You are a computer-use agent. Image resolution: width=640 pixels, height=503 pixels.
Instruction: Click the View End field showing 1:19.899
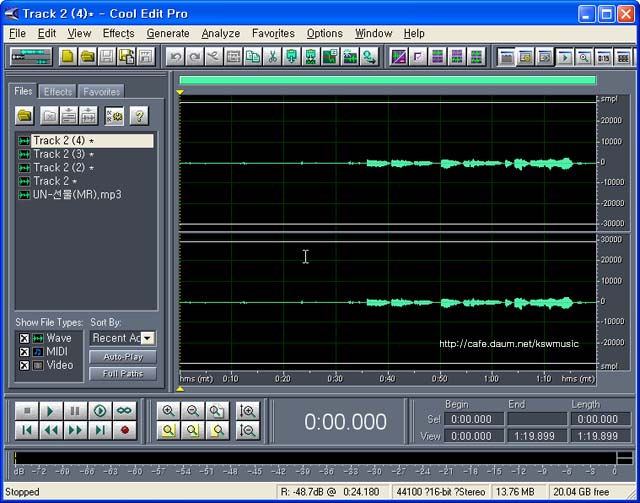coord(537,436)
